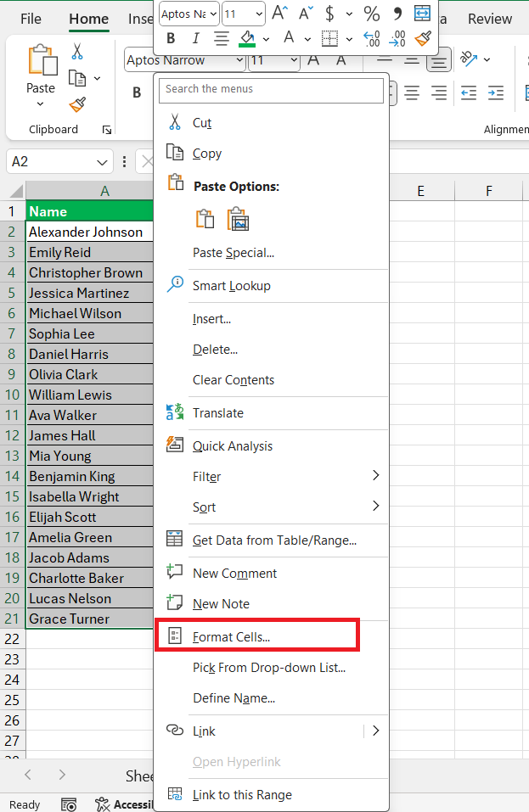The image size is (529, 812).
Task: Click Decrease Font Size in mini toolbar
Action: [306, 13]
